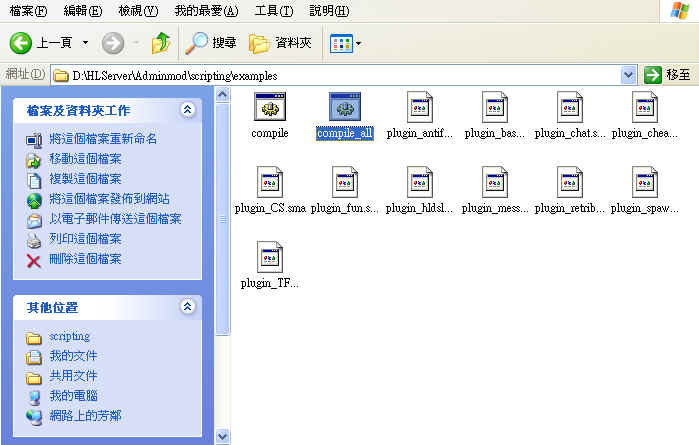Expand the address bar dropdown arrow
Screen dimensions: 699x445
(628, 75)
